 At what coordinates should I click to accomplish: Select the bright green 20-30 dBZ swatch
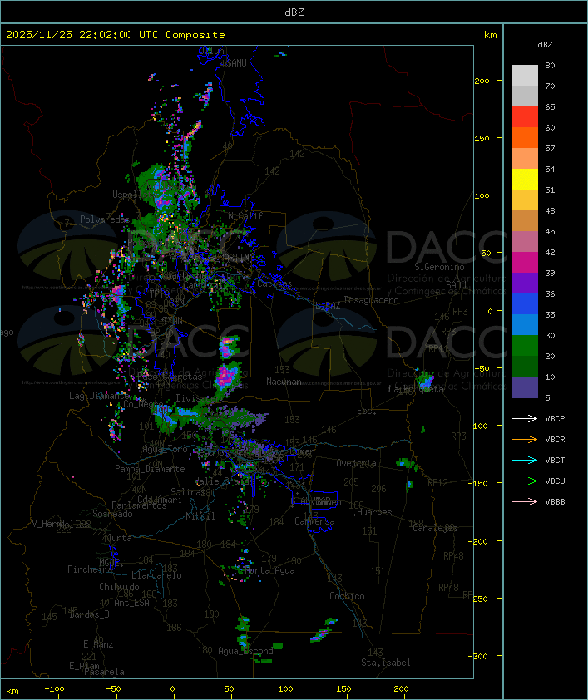[x=525, y=345]
